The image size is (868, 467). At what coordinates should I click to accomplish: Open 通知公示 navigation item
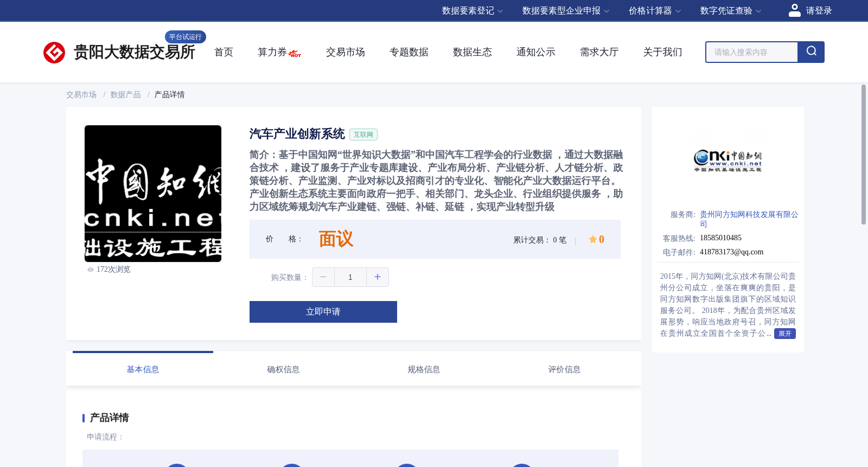point(536,52)
